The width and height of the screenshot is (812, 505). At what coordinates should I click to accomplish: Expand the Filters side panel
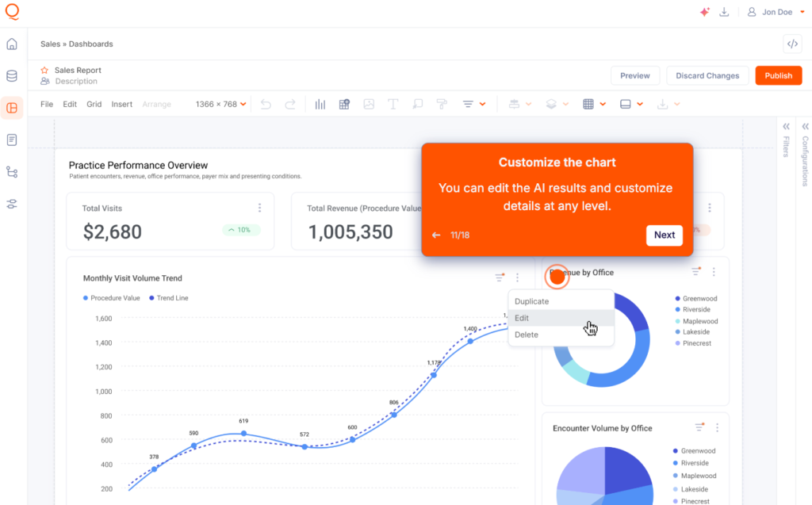786,127
